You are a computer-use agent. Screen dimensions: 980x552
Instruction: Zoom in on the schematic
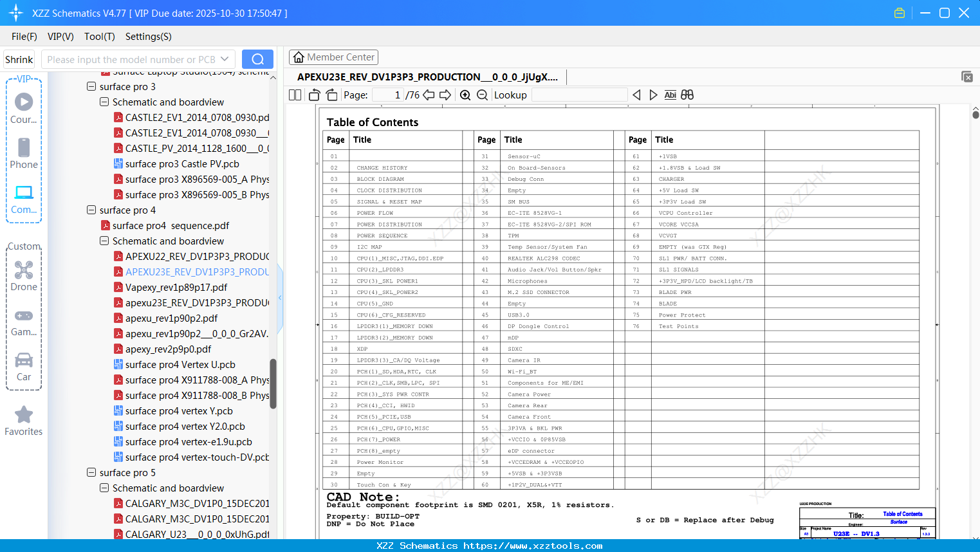(x=465, y=95)
